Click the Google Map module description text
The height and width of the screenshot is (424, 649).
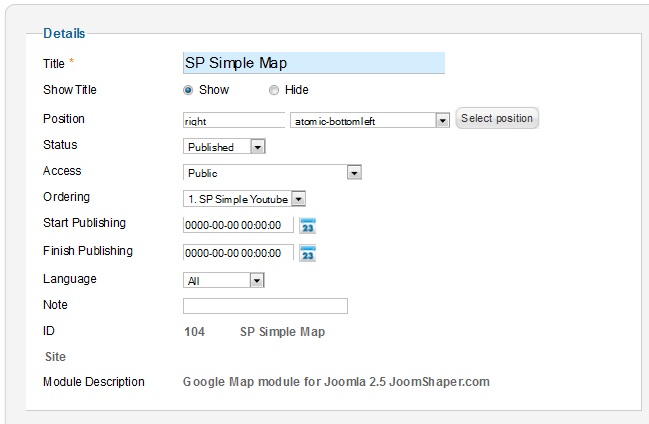pos(336,382)
